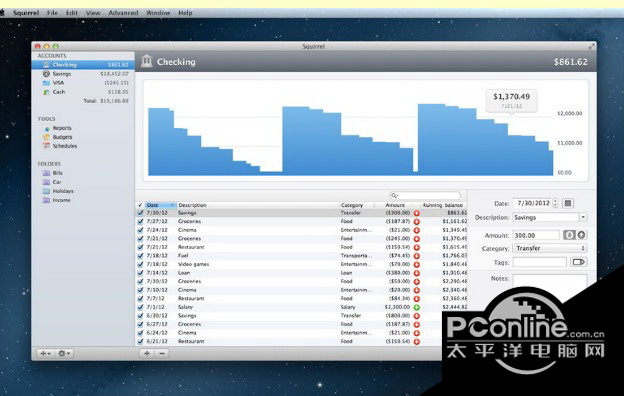Screen dimensions: 624x396
Task: Click the large bank icon in Checking header
Action: point(146,61)
